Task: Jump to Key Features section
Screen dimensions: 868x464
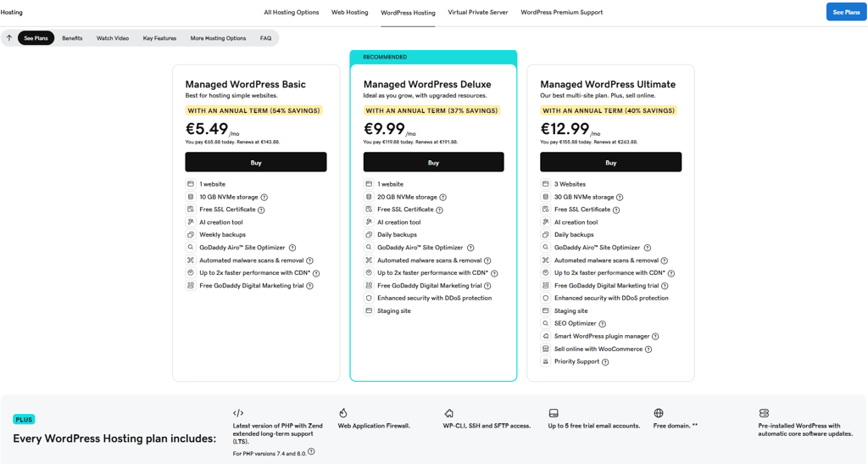Action: pos(159,38)
